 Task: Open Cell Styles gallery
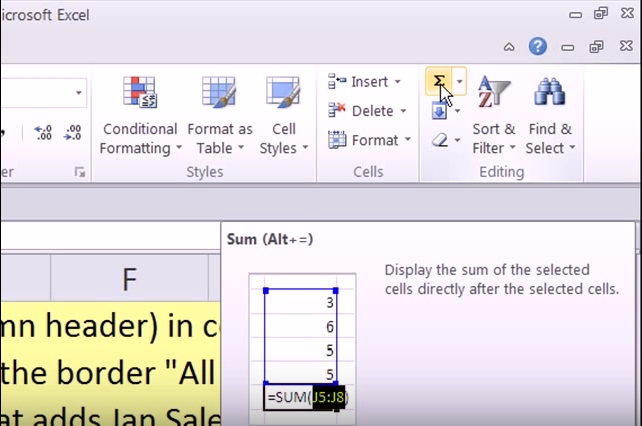283,115
